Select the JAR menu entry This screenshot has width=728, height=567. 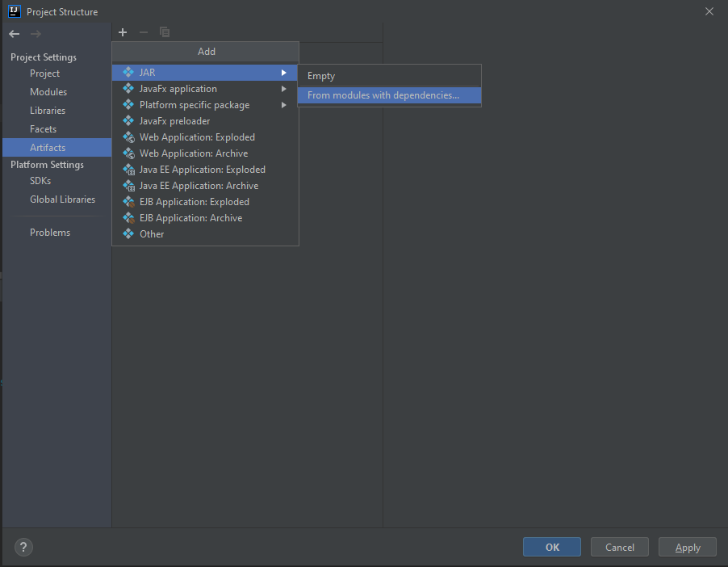pos(205,73)
